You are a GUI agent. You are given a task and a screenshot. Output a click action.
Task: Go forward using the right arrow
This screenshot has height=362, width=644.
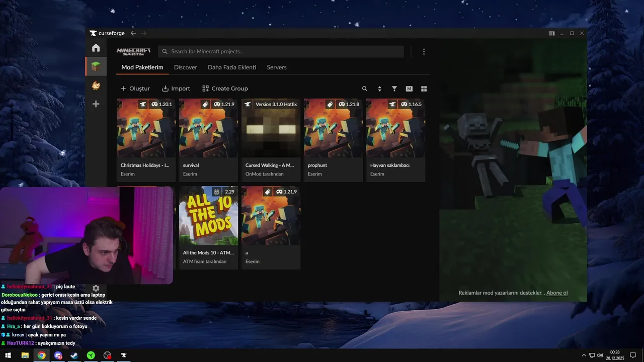pyautogui.click(x=143, y=33)
